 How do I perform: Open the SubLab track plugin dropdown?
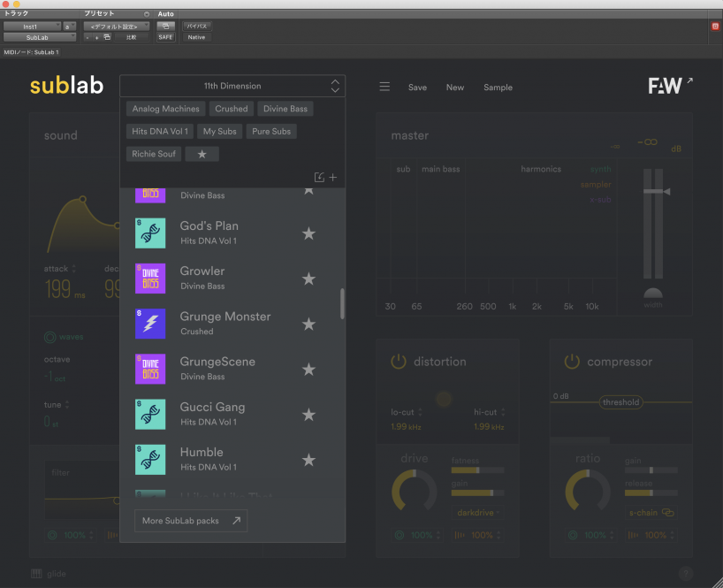tap(39, 37)
